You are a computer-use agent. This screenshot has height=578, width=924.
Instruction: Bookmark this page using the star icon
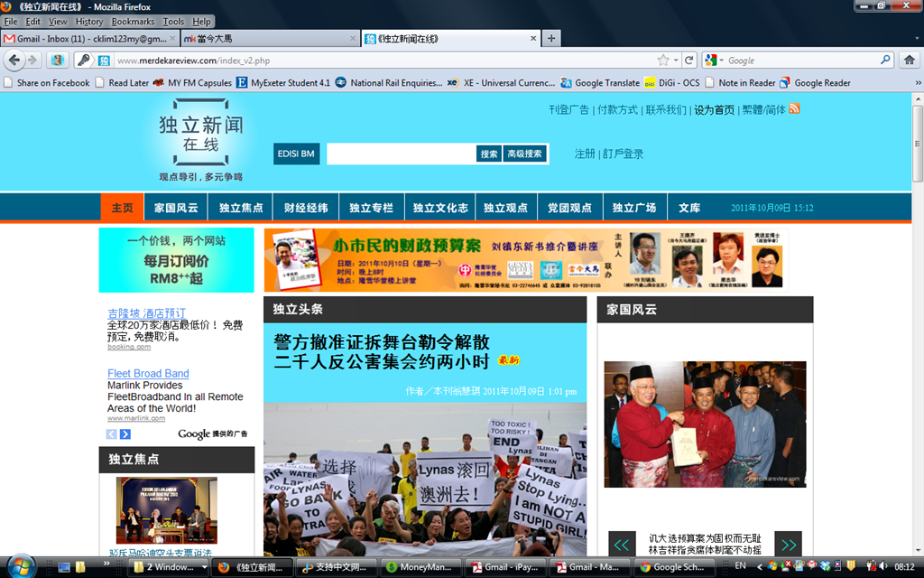663,61
